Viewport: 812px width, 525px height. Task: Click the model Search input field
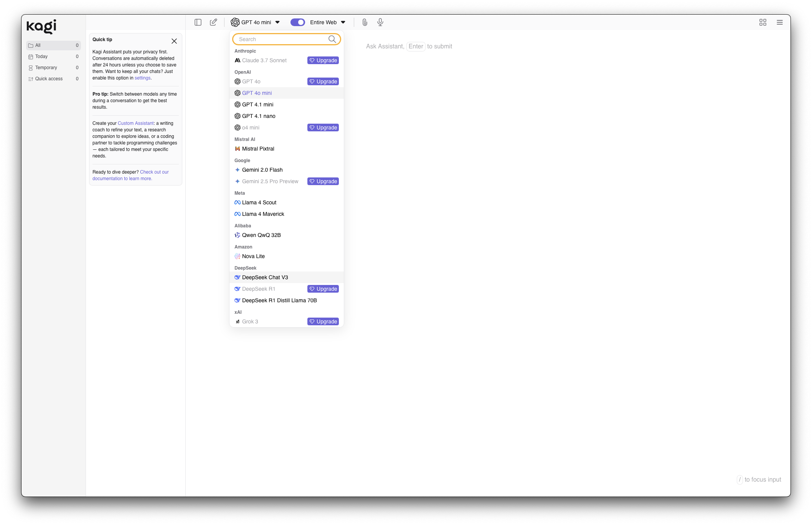[x=282, y=39]
